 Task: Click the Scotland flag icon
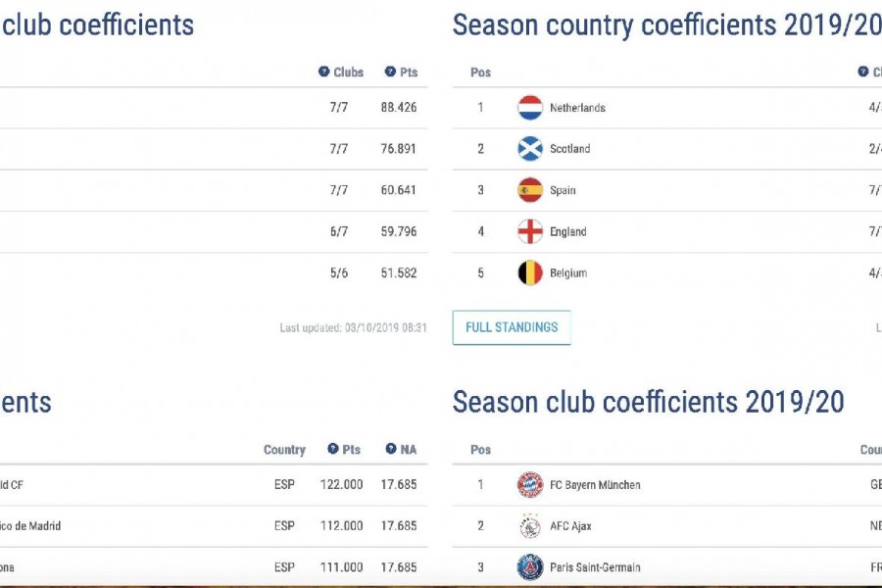coord(530,149)
